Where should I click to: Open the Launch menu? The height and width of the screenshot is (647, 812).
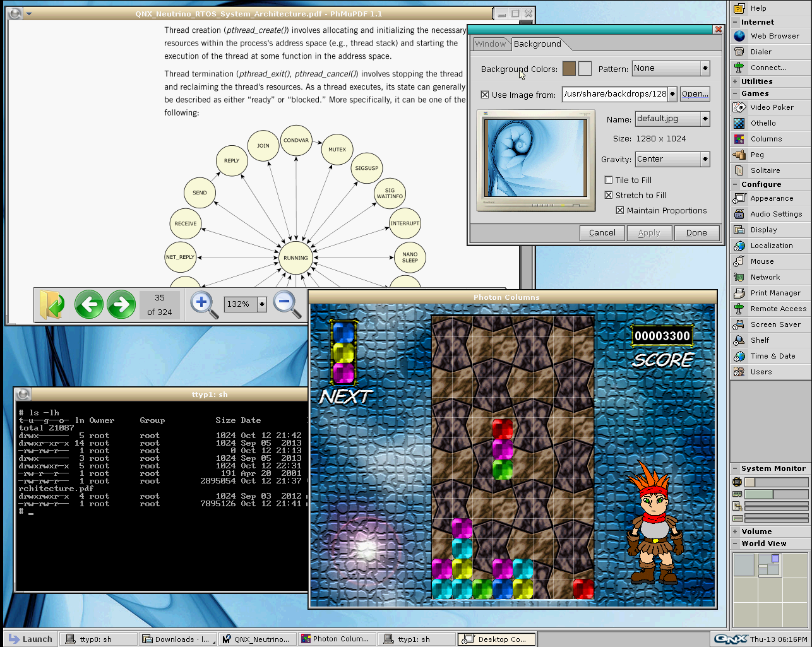coord(30,639)
